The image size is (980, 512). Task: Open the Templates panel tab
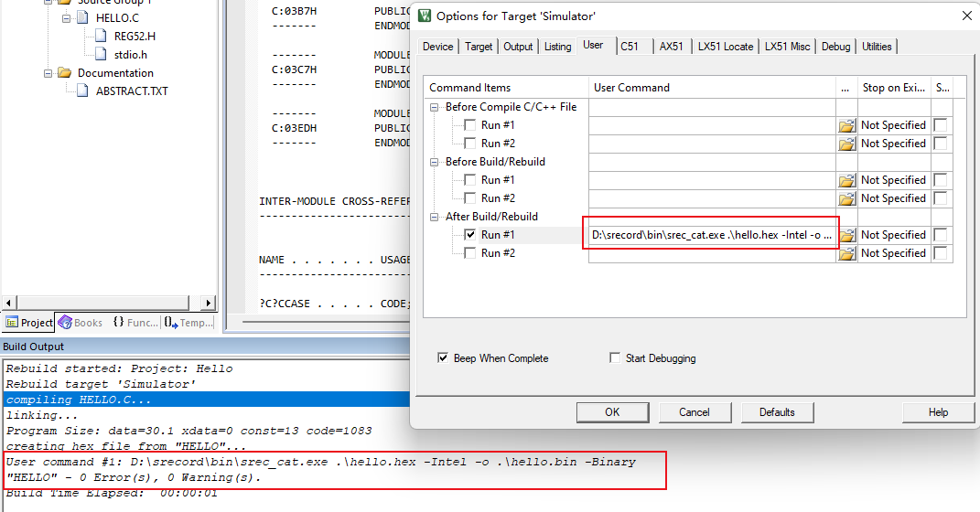pyautogui.click(x=188, y=322)
